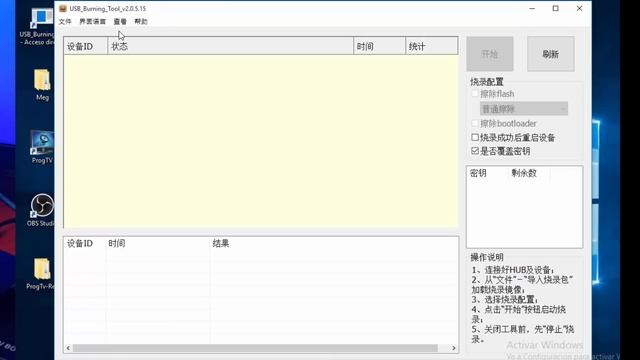The width and height of the screenshot is (640, 360).
Task: Select the OBS Studio desktop icon
Action: tap(41, 210)
